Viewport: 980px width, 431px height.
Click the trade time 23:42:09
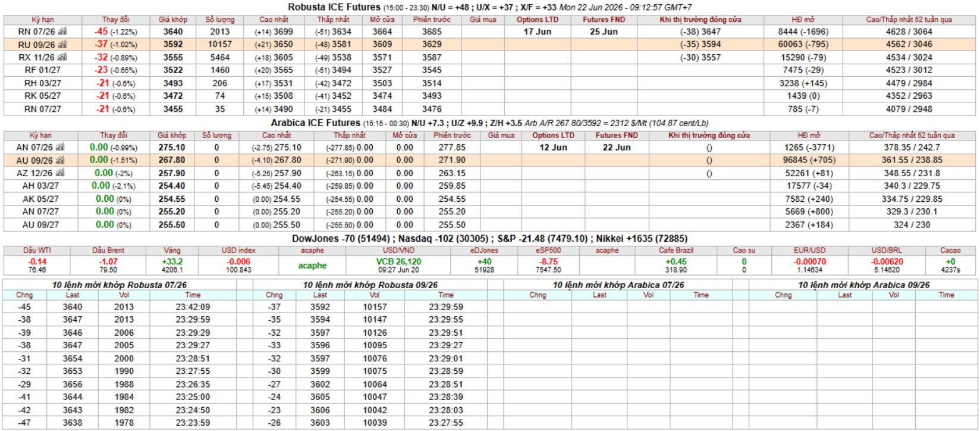pos(193,307)
